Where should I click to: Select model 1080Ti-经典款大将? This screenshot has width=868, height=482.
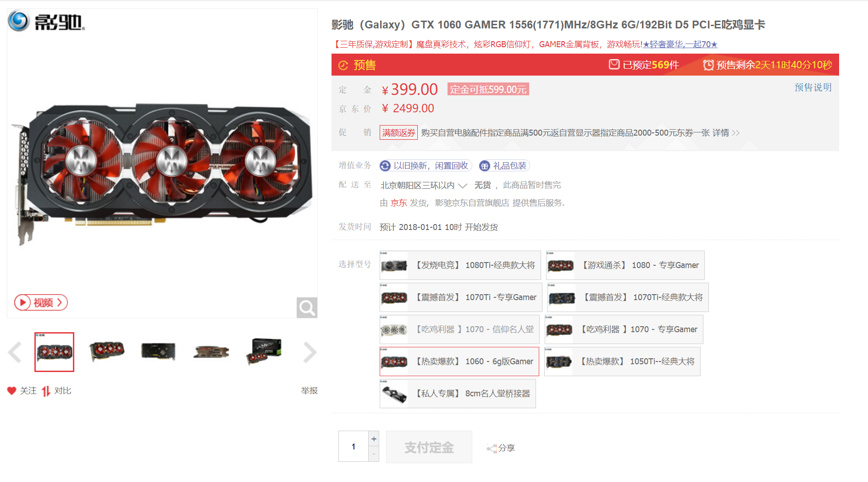pos(460,265)
